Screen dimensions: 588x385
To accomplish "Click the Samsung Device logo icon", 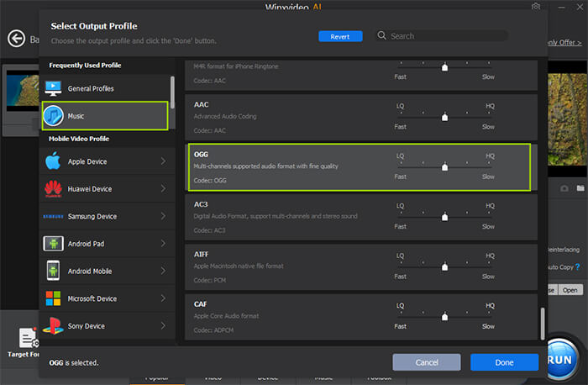I will tap(53, 217).
